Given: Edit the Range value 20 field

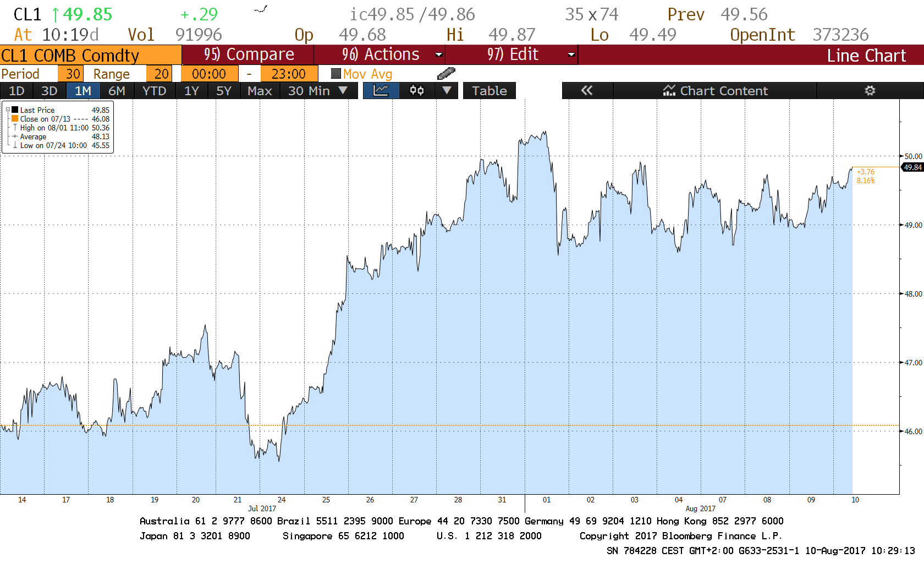Looking at the screenshot, I should click(x=159, y=74).
